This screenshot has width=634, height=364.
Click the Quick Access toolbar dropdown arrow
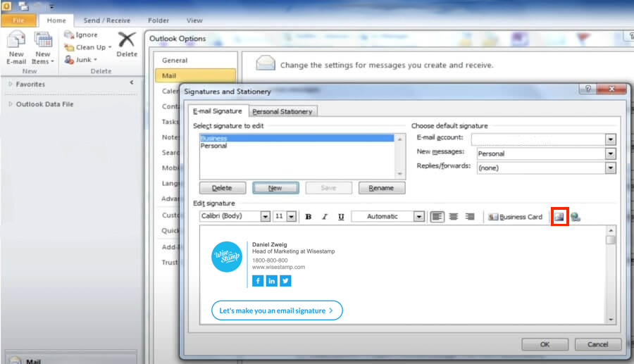[x=51, y=7]
